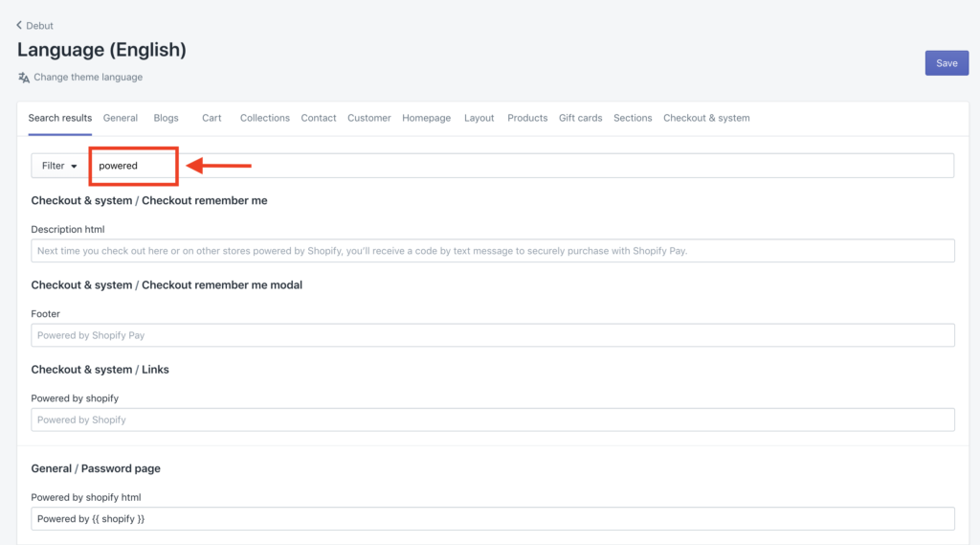The image size is (980, 545).
Task: Switch to the Search results tab
Action: (x=60, y=118)
